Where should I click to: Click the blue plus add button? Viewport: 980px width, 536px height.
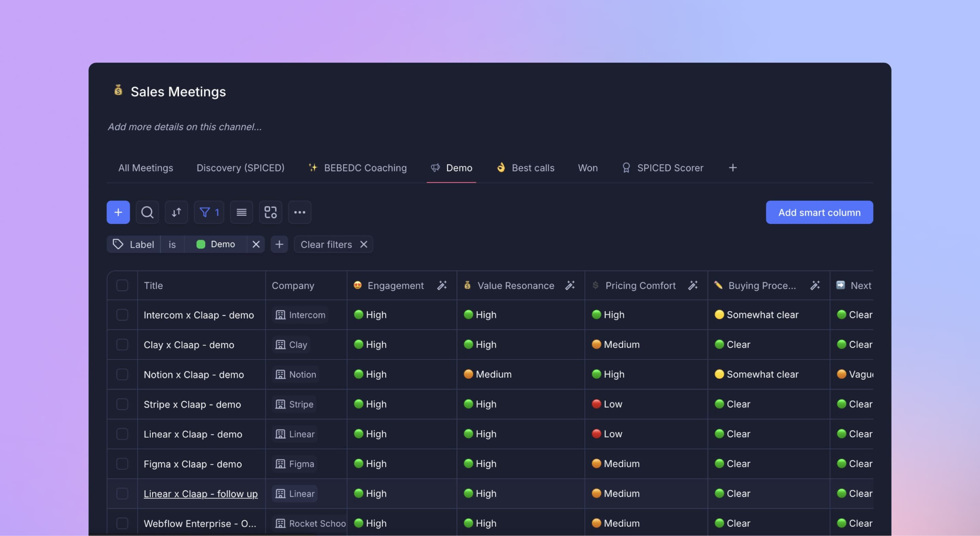[118, 212]
